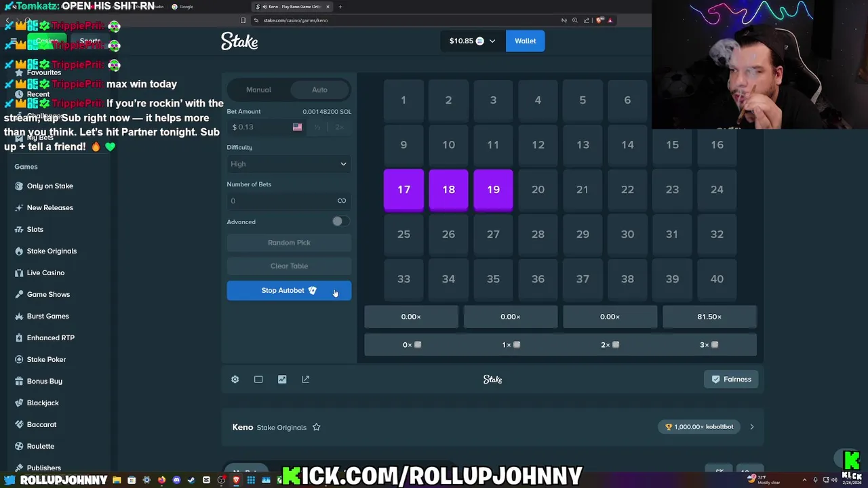Click Random Pick button
The width and height of the screenshot is (868, 488).
289,243
